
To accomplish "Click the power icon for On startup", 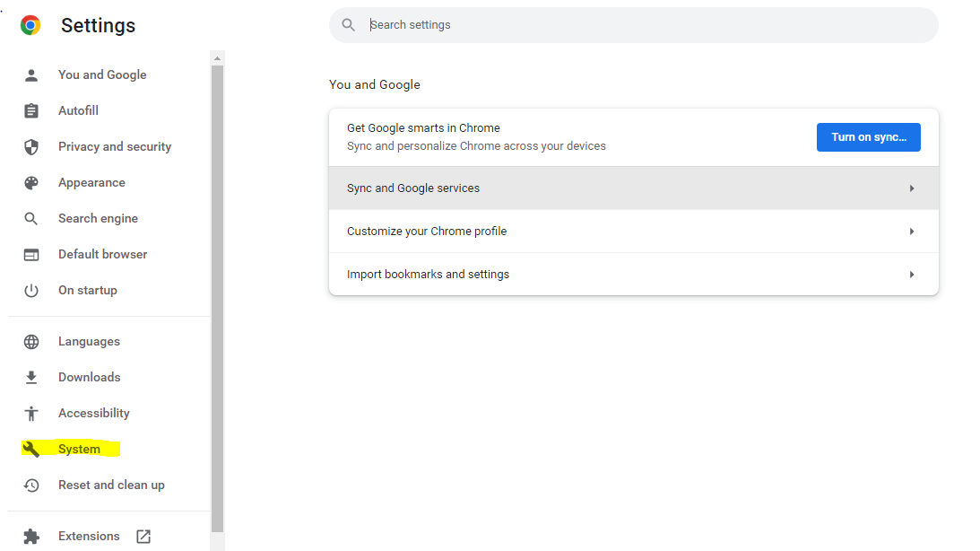I will click(31, 291).
